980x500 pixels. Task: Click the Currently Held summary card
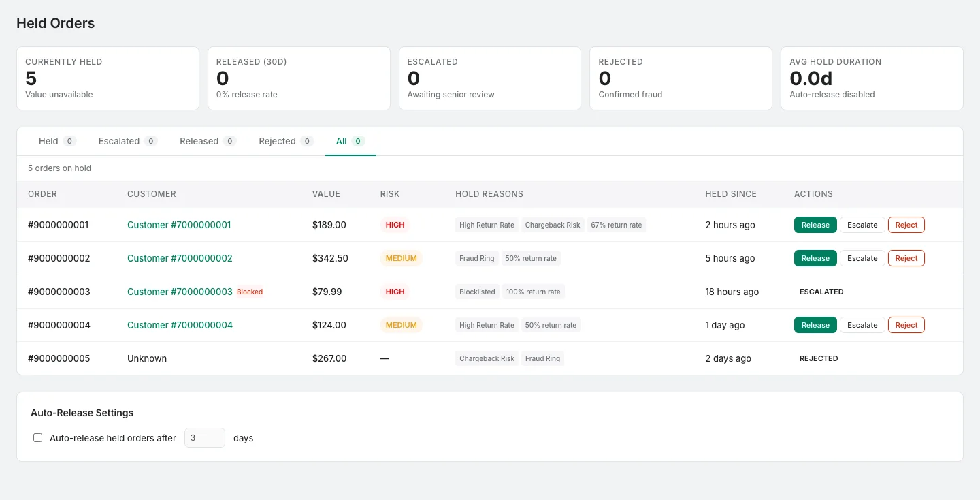coord(108,78)
